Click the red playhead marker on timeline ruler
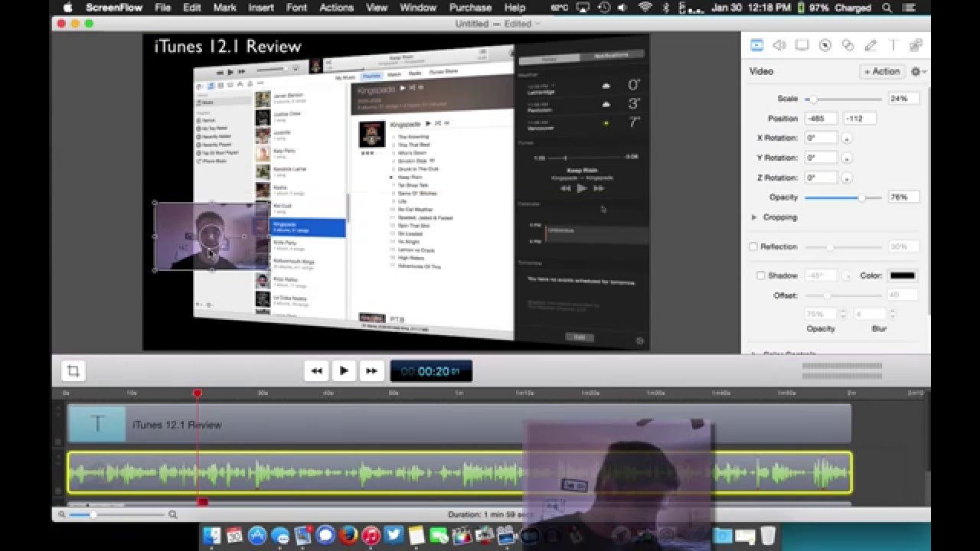Screen dimensions: 980x551 (x=198, y=393)
